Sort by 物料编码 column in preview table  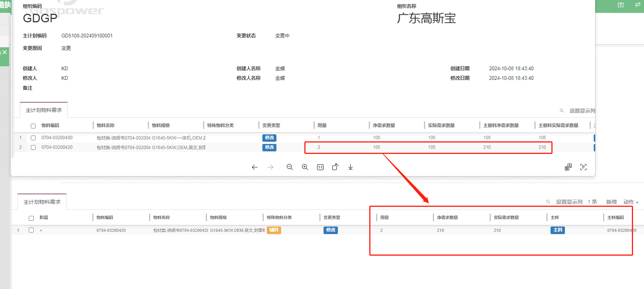pyautogui.click(x=50, y=125)
